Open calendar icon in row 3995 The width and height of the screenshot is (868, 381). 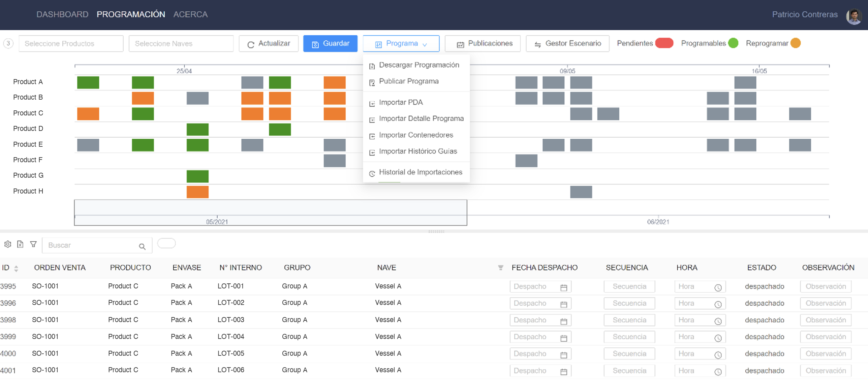point(563,287)
